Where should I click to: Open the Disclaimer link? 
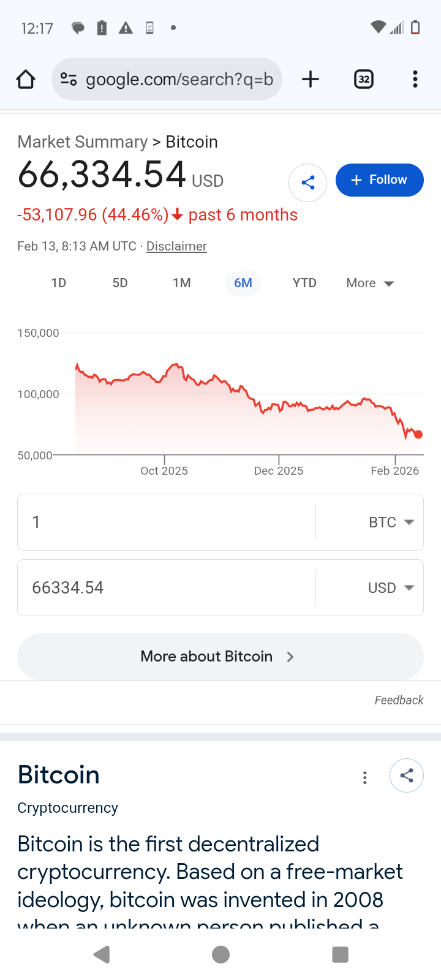(x=176, y=246)
